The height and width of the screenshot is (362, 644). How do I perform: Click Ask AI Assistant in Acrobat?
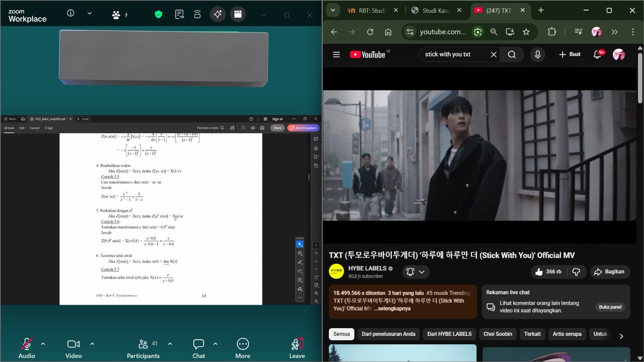click(x=303, y=128)
